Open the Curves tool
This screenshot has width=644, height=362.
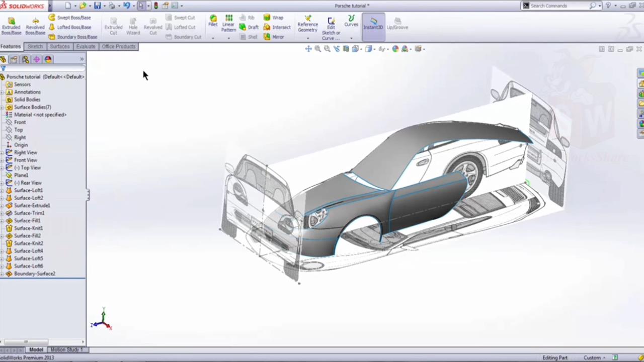tap(351, 21)
